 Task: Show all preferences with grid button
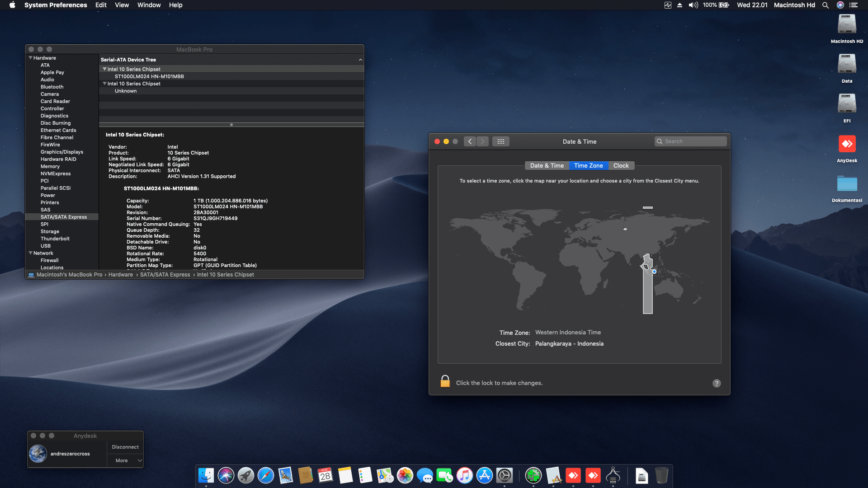pyautogui.click(x=501, y=141)
